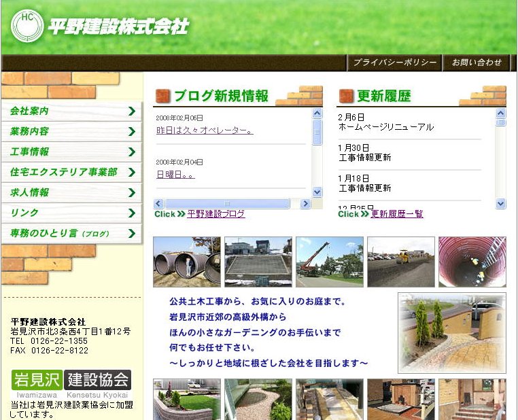The image size is (518, 420).
Task: Click the 2月6日 ホームページリニューアル entry
Action: click(x=386, y=122)
